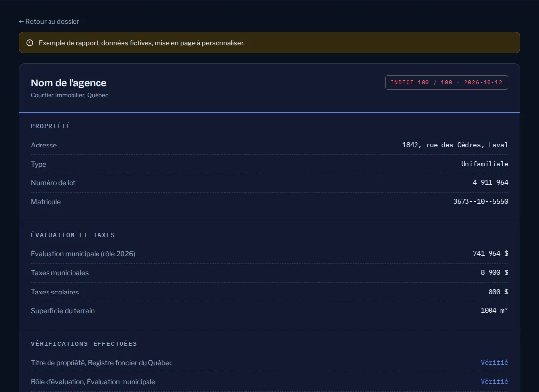Select the lot number 4 911 964
The image size is (539, 392).
pos(490,182)
